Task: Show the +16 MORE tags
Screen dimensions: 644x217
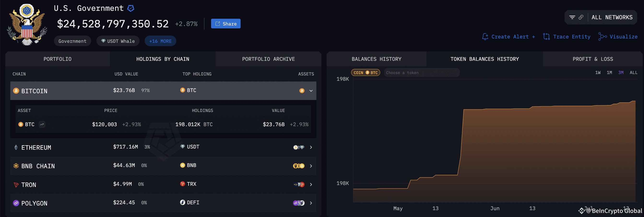Action: coord(160,41)
